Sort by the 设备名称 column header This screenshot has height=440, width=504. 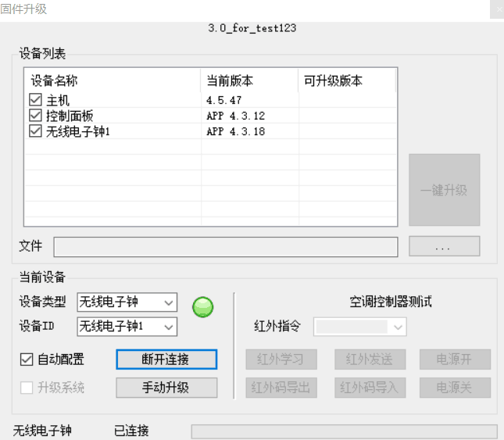113,81
